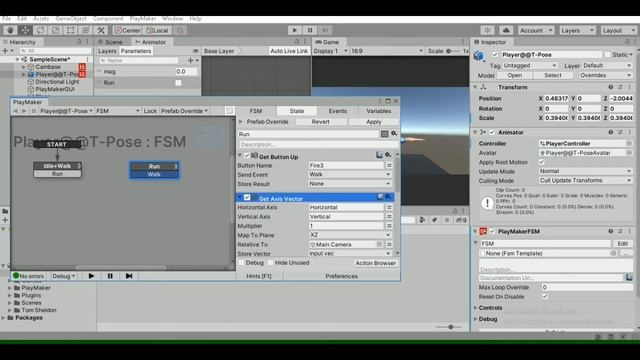Open Collab sun icon in toolbar
The image size is (640, 360).
[487, 30]
